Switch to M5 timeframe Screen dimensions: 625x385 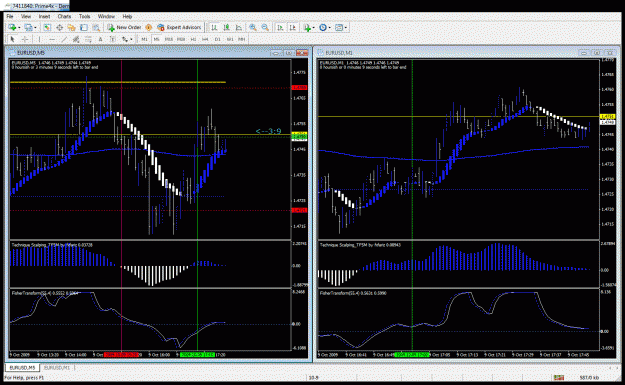[x=156, y=39]
